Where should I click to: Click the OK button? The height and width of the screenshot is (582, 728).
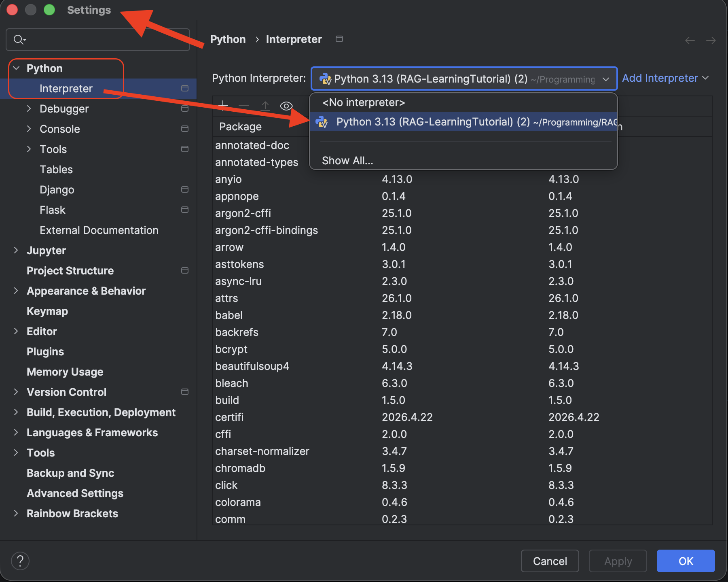point(686,561)
